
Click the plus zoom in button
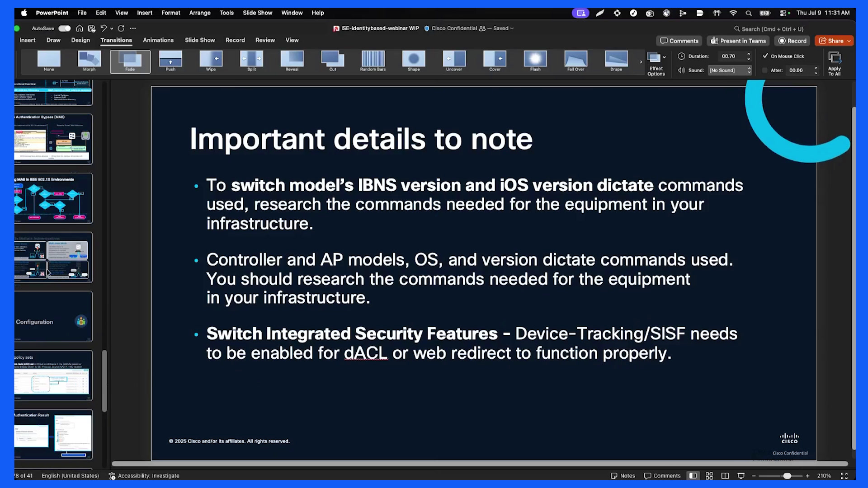click(x=807, y=476)
